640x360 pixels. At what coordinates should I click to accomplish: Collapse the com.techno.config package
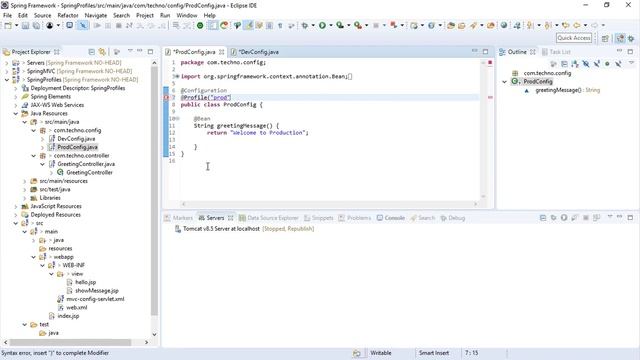point(33,131)
